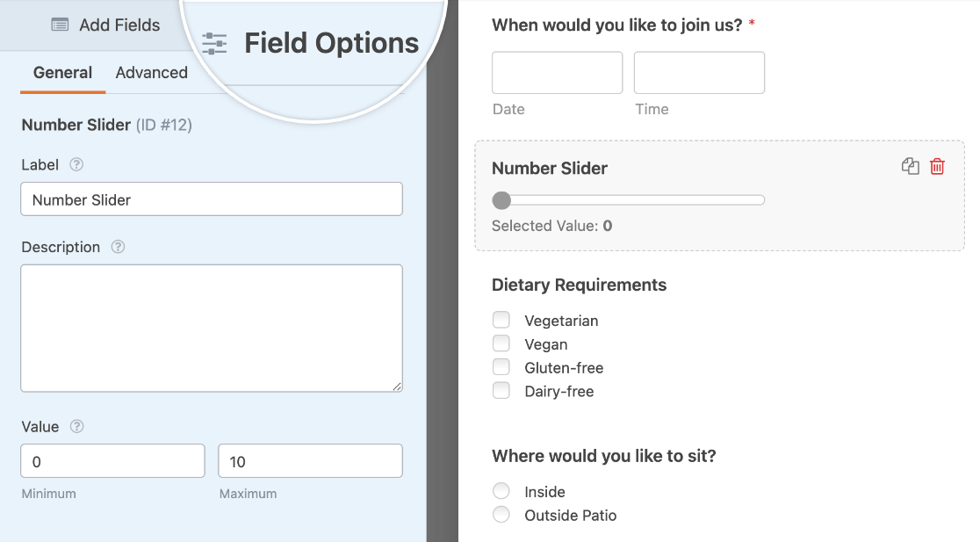Viewport: 980px width, 542px height.
Task: Open the General tab
Action: click(62, 73)
